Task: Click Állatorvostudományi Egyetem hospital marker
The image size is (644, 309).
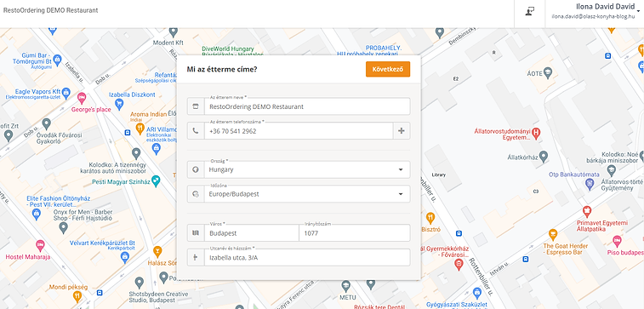Action: (x=536, y=132)
